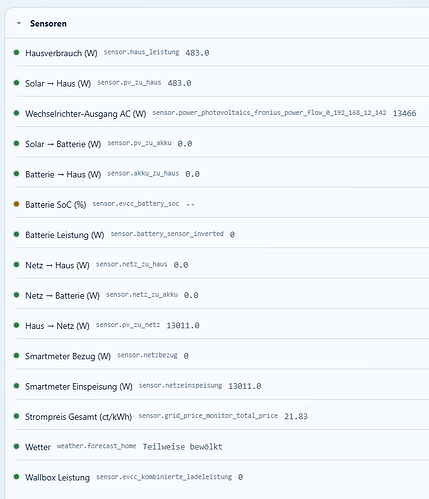429x499 pixels.
Task: Click the Smartmeter Einspeisung value 13011.0
Action: (x=245, y=386)
